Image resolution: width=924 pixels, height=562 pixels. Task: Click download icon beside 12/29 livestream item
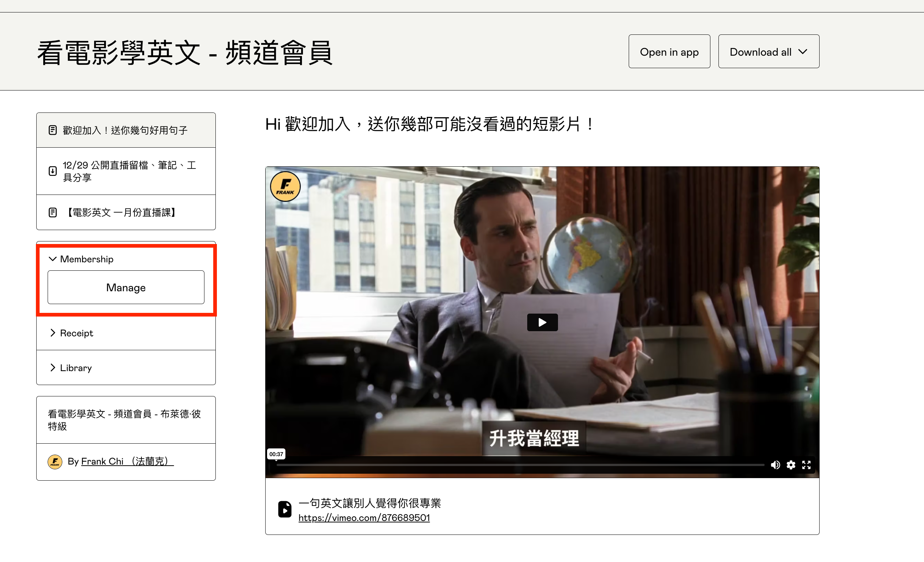click(53, 171)
